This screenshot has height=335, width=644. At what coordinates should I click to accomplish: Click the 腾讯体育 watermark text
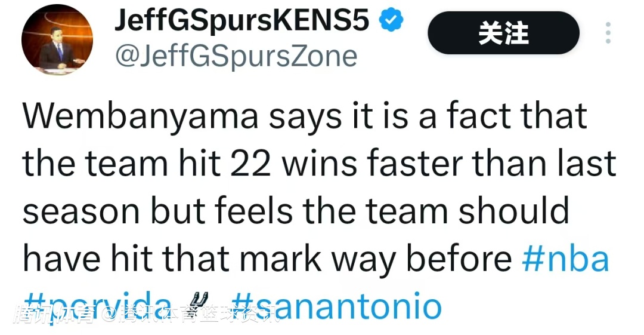click(x=54, y=314)
